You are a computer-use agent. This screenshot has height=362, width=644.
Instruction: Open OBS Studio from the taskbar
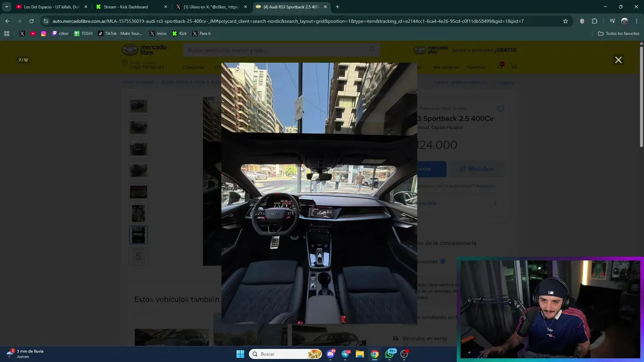[x=404, y=354]
